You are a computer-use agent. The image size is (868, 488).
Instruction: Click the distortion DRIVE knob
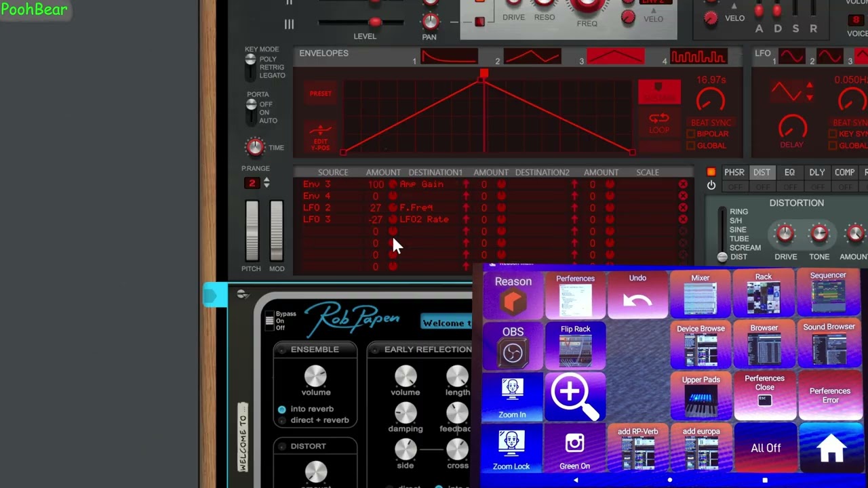pyautogui.click(x=785, y=234)
